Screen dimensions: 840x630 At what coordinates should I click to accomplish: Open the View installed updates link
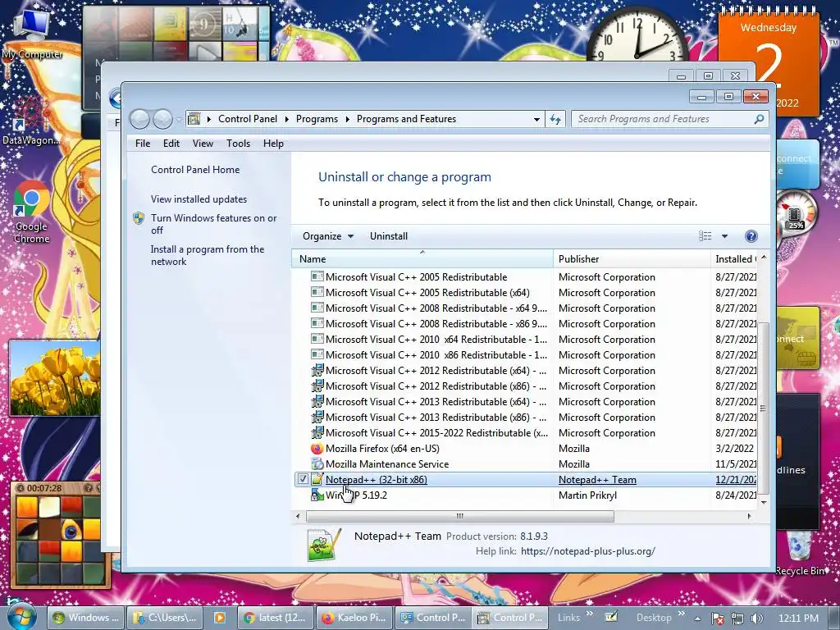click(199, 199)
